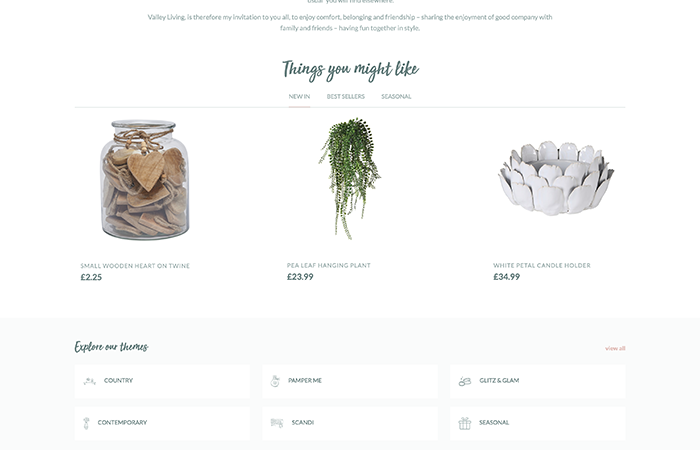Open White Petal Candle Holder product title
Screen dimensions: 700x450
pos(542,265)
